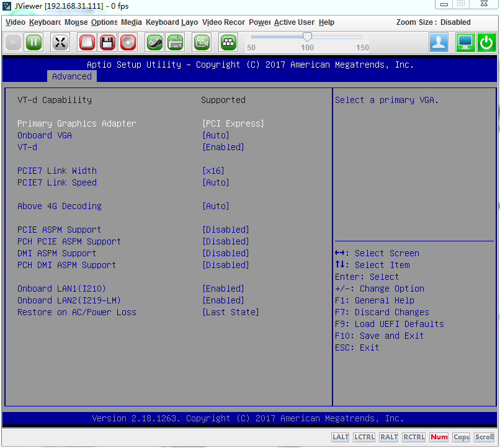Click the floppy disk redirection icon
Image resolution: width=500 pixels, height=448 pixels.
pos(107,42)
